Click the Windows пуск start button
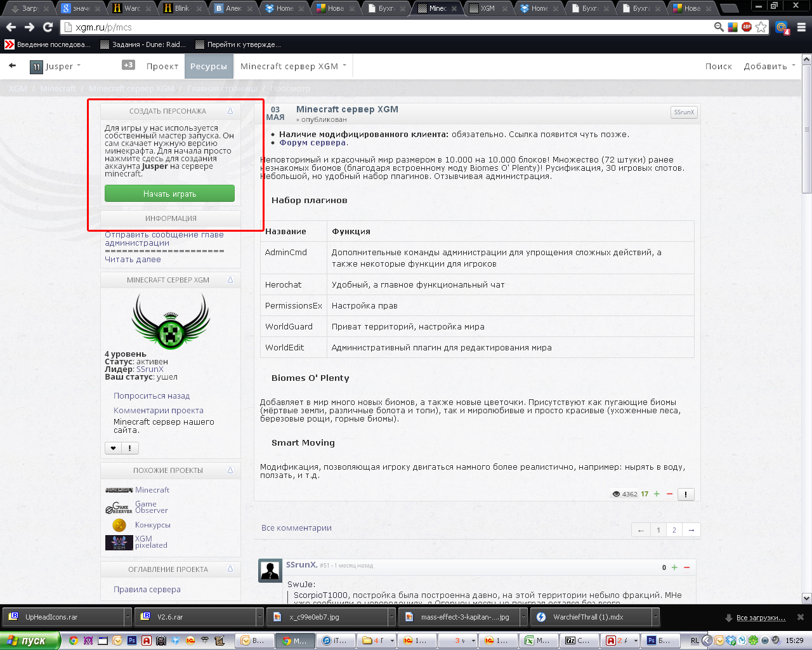This screenshot has width=812, height=650. pos(30,640)
